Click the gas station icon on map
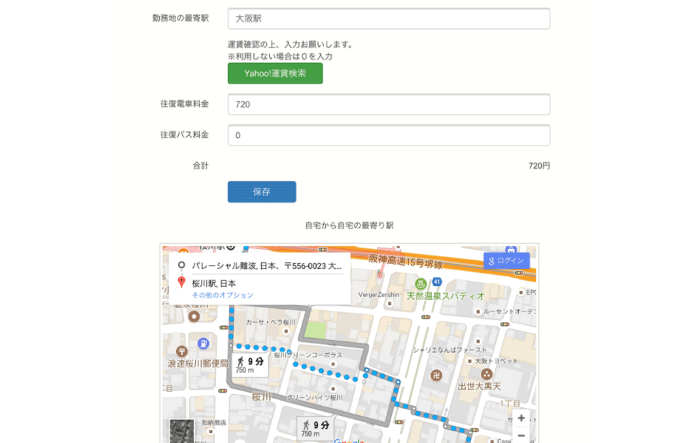Image resolution: width=698 pixels, height=443 pixels. [x=203, y=342]
